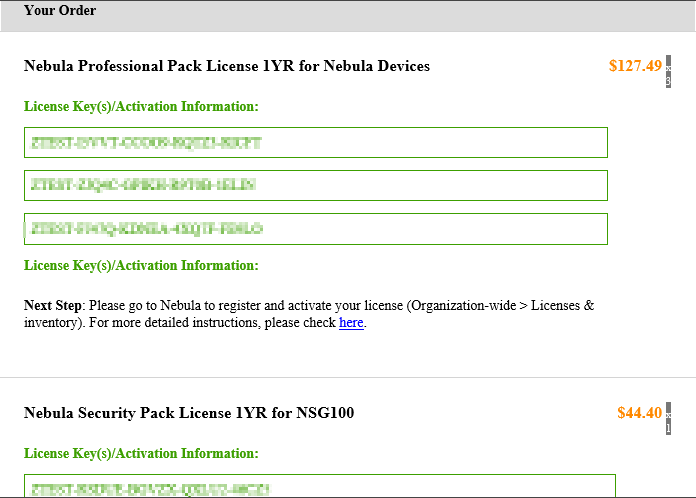Click the Nebula Security Pack License 1YR for NSG100 title
696x498 pixels.
(x=189, y=413)
